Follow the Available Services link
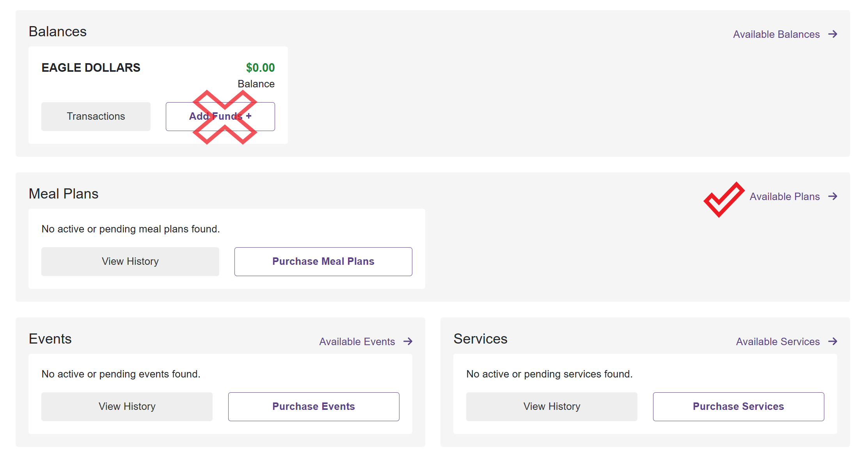Screen dimensions: 868x459 pyautogui.click(x=778, y=342)
